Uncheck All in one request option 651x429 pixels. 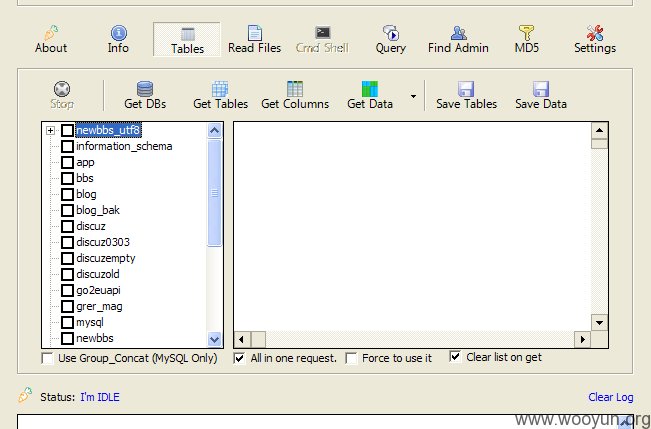(240, 358)
